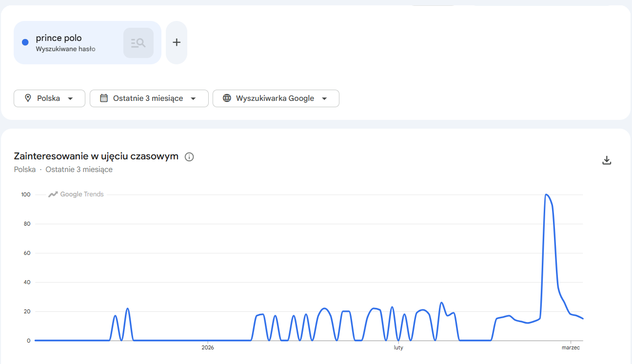Click the 2026 axis label on the timeline
The image size is (632, 364).
(208, 347)
